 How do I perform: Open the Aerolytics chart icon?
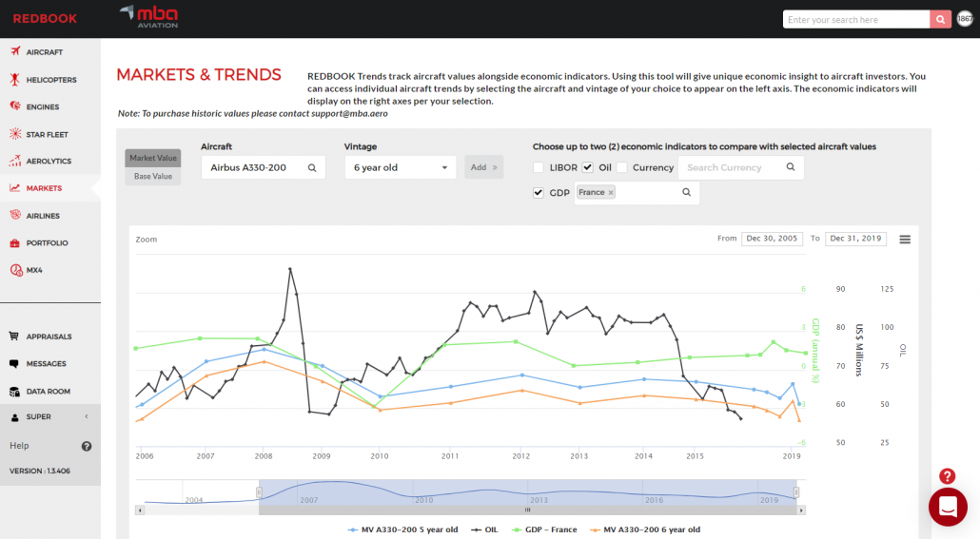(x=15, y=161)
